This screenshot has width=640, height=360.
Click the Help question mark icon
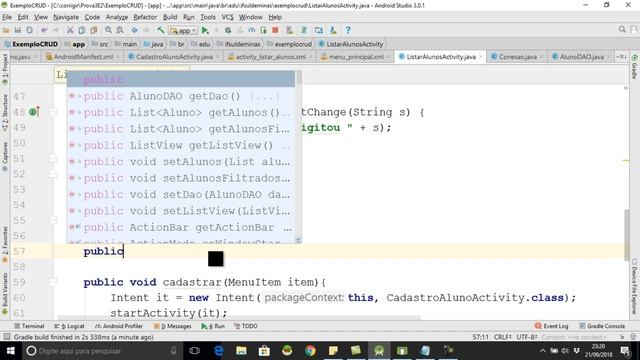click(348, 30)
